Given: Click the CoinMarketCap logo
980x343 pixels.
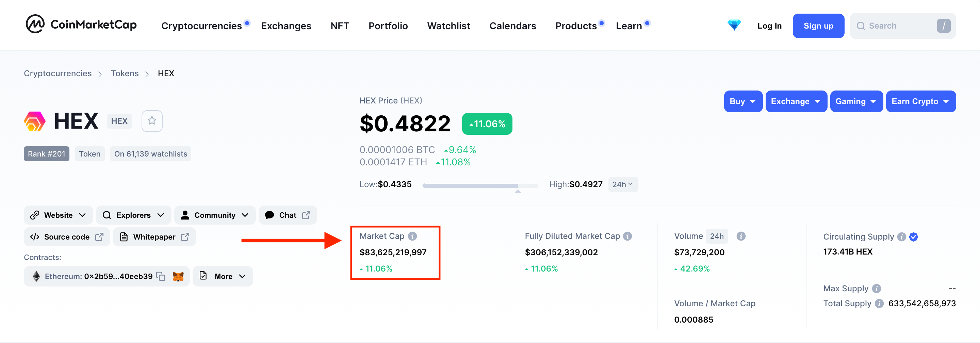Looking at the screenshot, I should pos(81,24).
